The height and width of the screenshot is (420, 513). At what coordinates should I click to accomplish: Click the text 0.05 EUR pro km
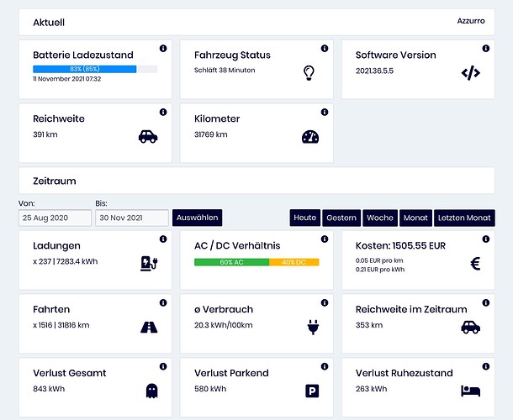click(379, 260)
